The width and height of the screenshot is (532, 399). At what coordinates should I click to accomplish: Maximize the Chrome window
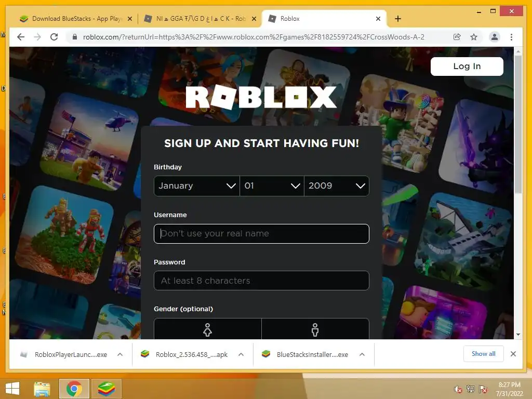(x=493, y=11)
